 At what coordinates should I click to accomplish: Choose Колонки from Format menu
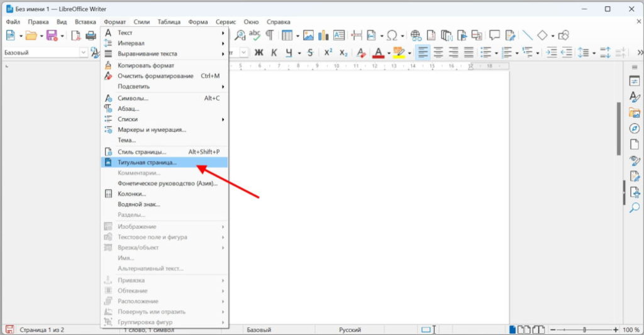point(164,194)
